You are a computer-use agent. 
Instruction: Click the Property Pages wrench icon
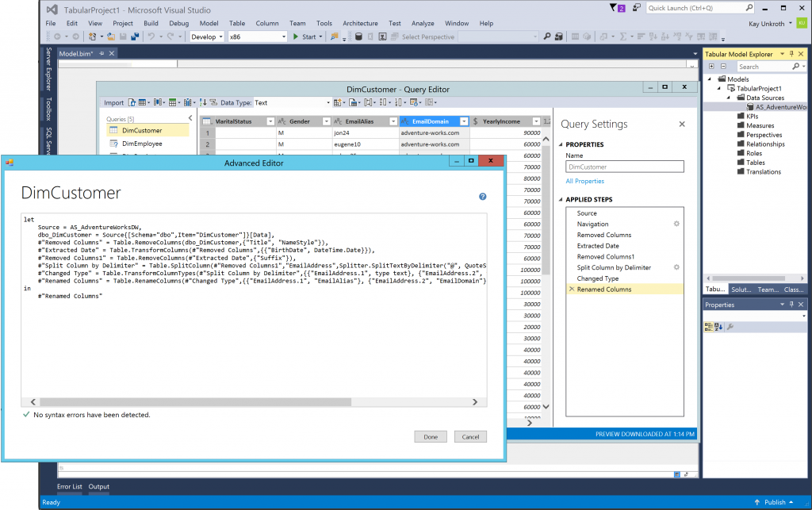(730, 327)
